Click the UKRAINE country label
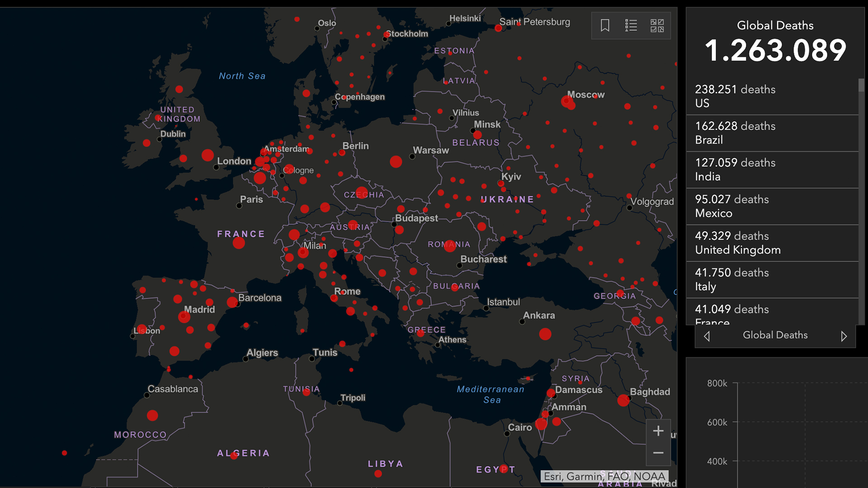The height and width of the screenshot is (488, 868). tap(507, 199)
